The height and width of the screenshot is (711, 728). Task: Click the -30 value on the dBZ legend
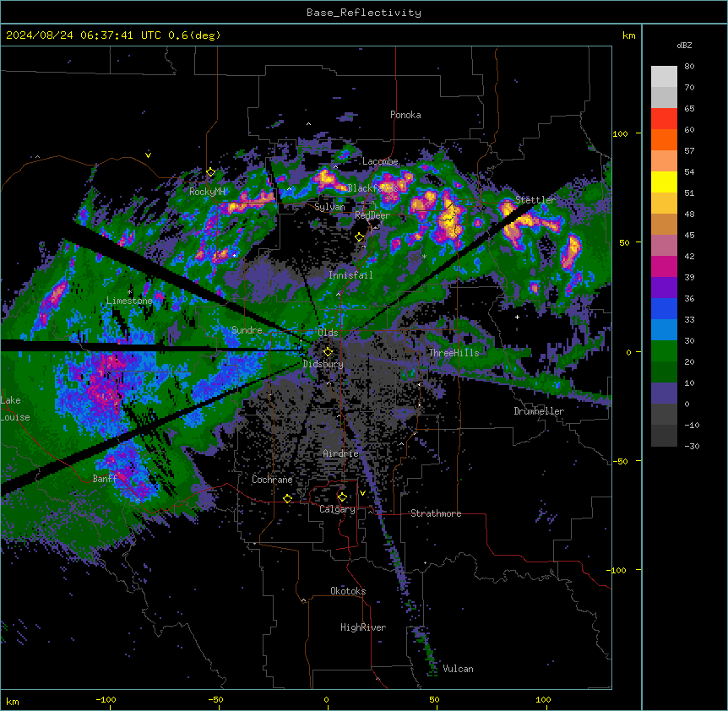pyautogui.click(x=692, y=446)
